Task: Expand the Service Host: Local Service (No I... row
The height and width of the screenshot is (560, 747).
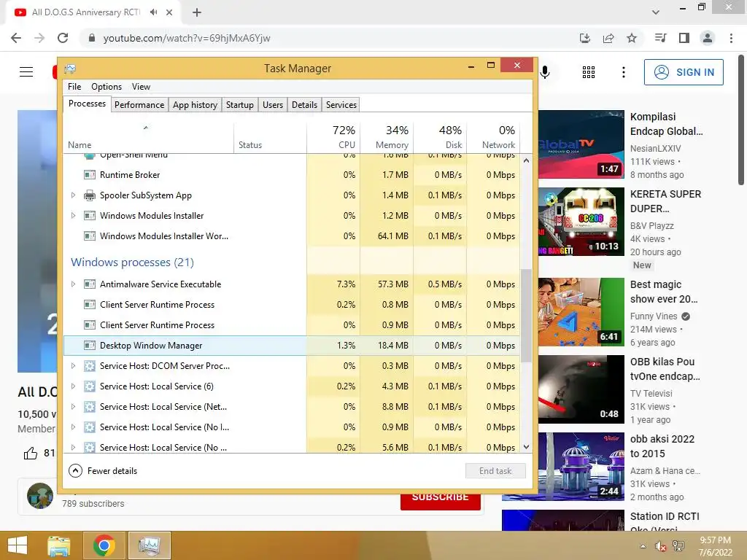Action: pos(73,427)
